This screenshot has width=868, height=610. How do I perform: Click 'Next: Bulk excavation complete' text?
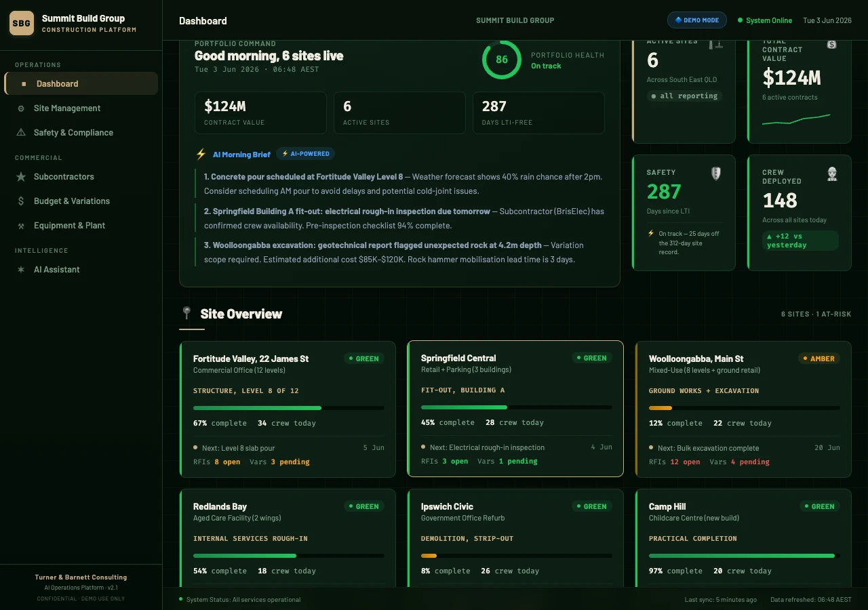click(x=709, y=448)
